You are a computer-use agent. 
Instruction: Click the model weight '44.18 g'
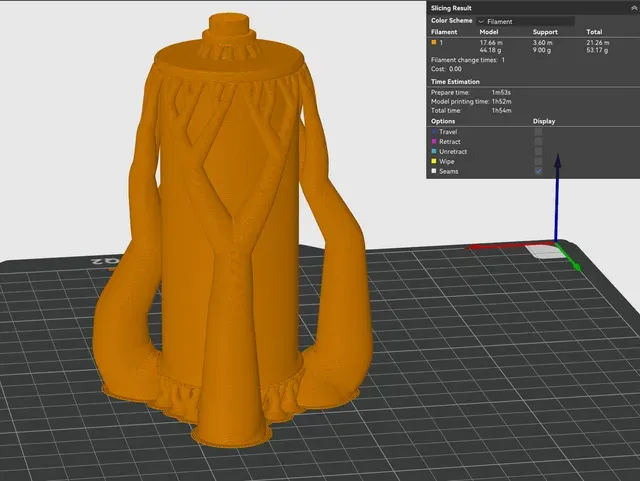490,50
